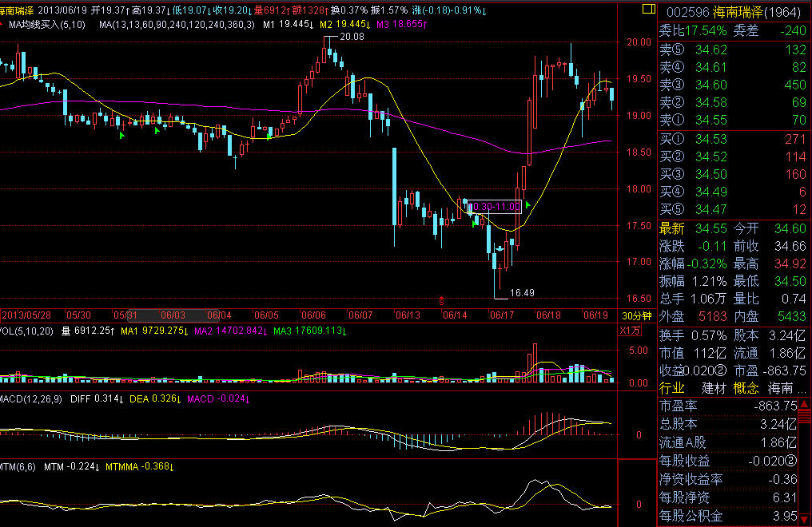Screen dimensions: 812x527
Task: Click the green buy arrow near 06/18
Action: [527, 205]
